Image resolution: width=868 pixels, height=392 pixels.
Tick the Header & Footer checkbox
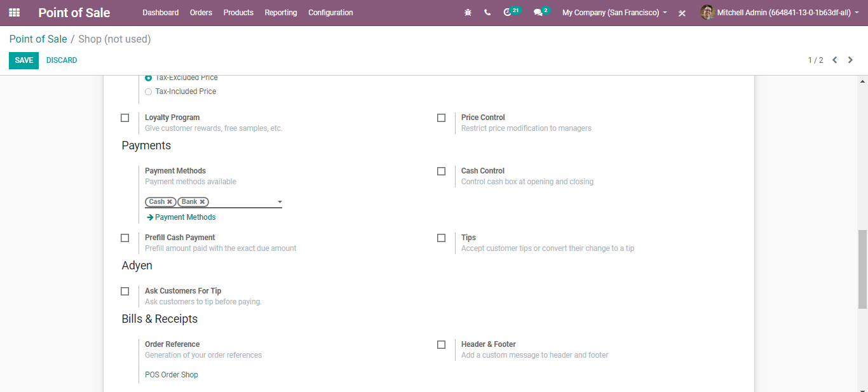tap(441, 344)
